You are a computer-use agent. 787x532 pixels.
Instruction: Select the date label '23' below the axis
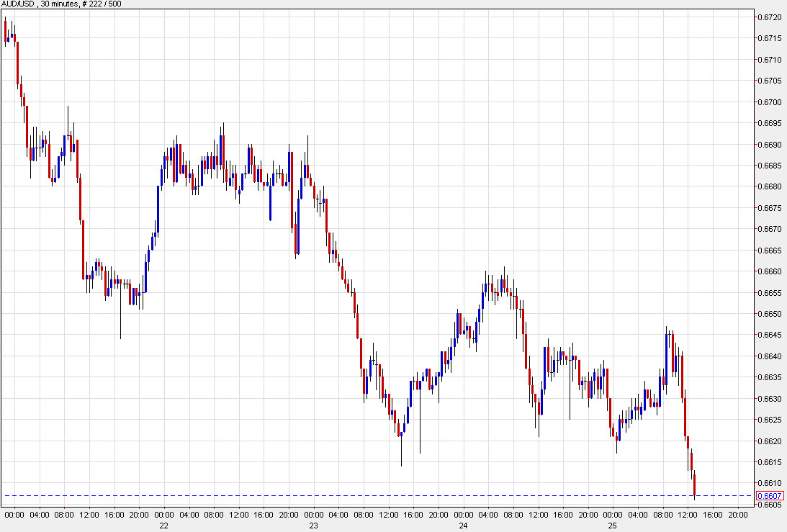[313, 526]
